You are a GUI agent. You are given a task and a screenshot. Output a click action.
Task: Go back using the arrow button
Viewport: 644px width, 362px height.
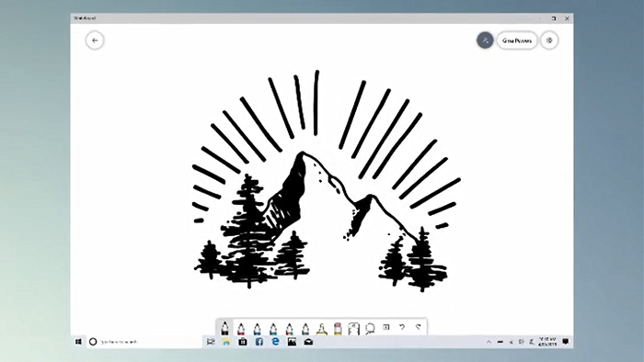pos(95,40)
